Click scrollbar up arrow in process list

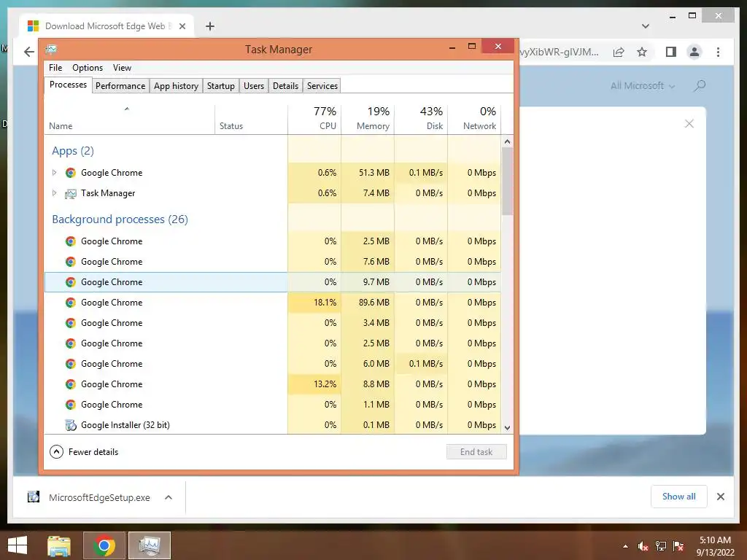tap(508, 141)
